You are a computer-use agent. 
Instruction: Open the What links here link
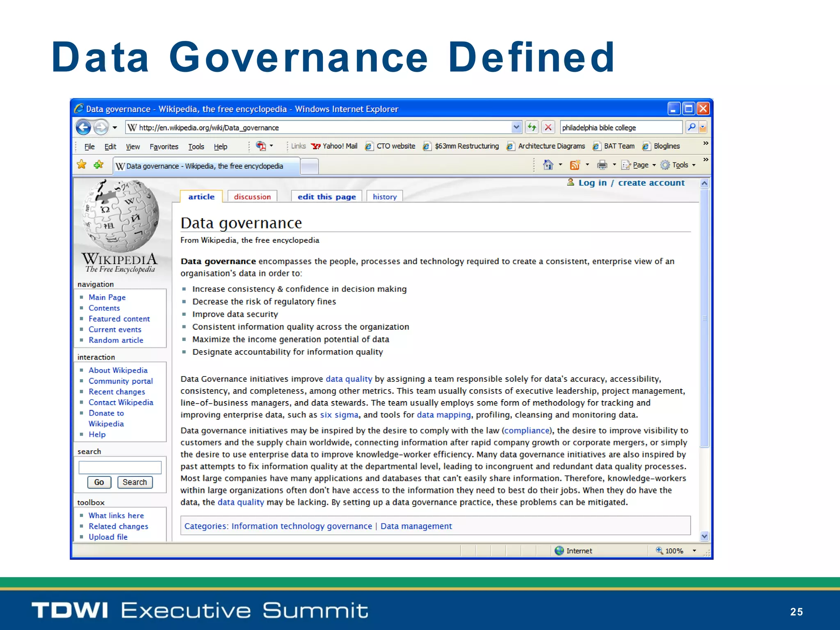click(x=116, y=516)
